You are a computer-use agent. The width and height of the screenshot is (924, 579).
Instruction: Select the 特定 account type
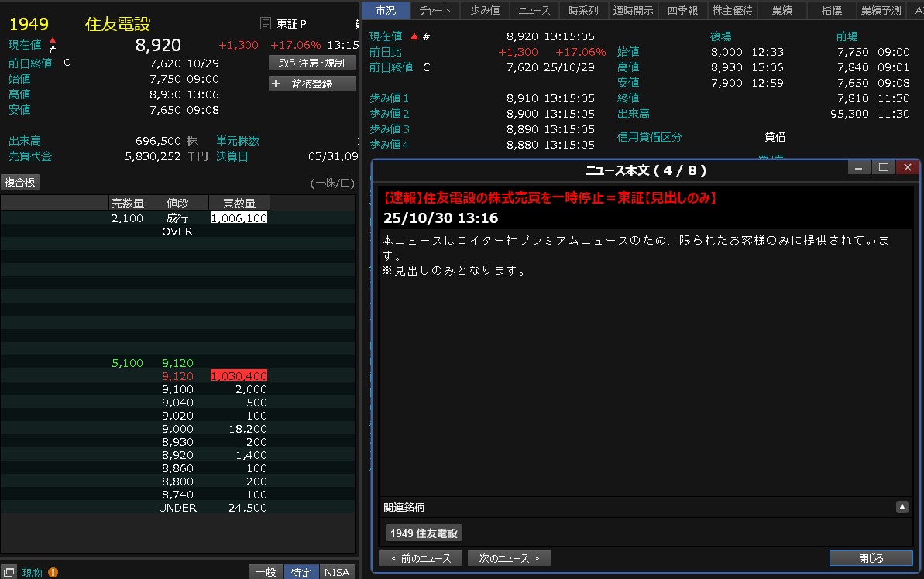click(x=301, y=572)
